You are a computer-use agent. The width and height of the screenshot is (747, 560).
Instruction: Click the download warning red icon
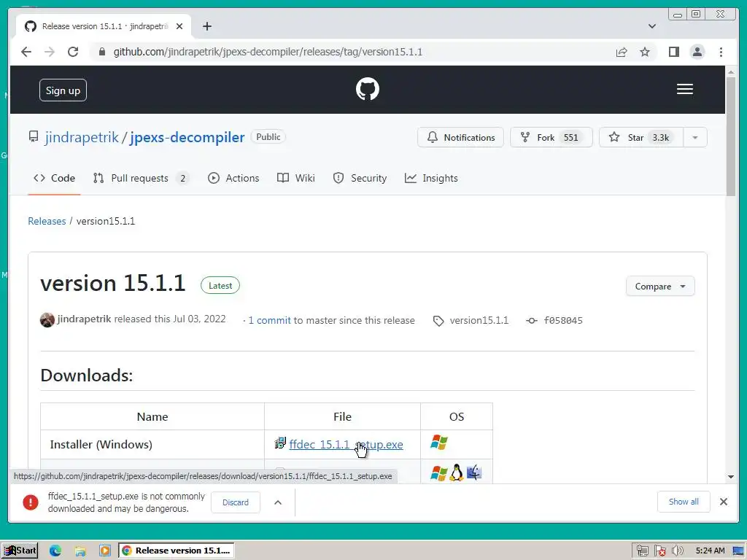31,502
